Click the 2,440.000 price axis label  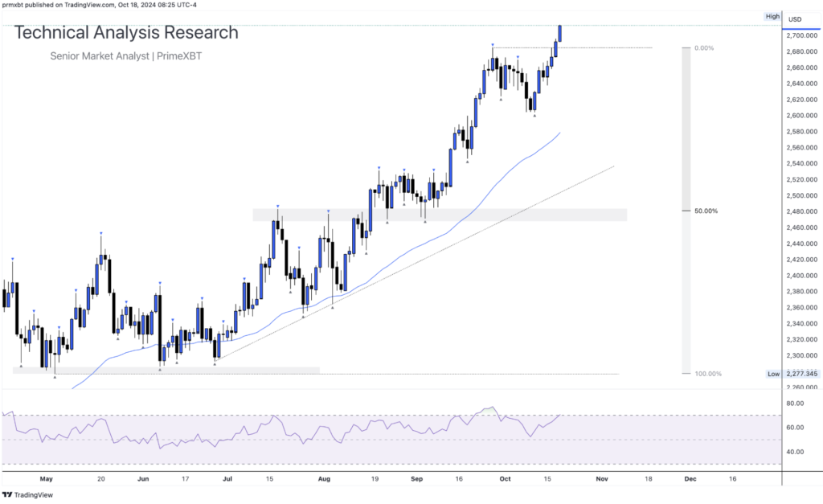point(801,244)
